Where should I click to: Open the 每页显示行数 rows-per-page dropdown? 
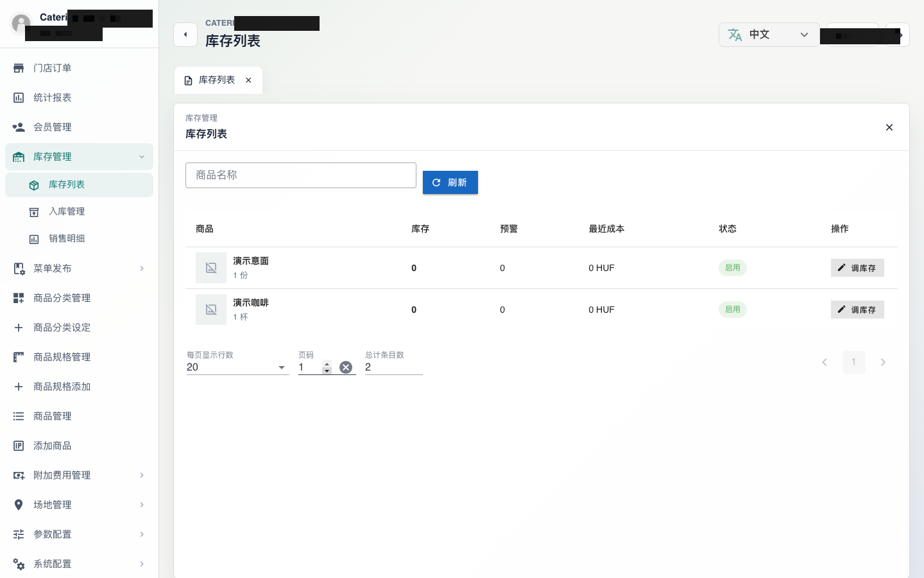coord(237,367)
